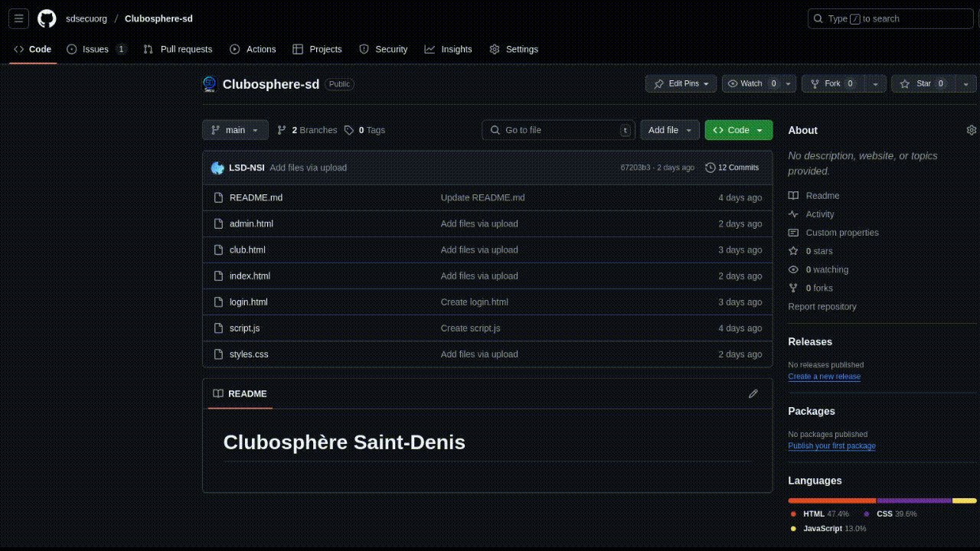The height and width of the screenshot is (551, 980).
Task: Open the sdsecuorg owner link
Action: click(87, 18)
